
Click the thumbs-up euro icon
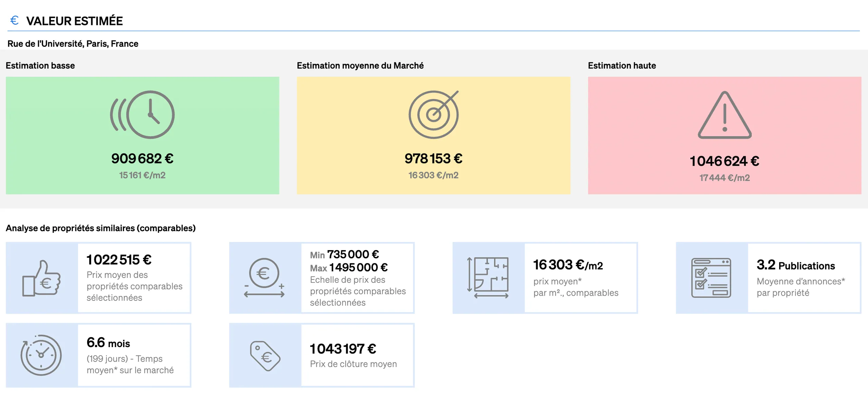(x=41, y=278)
